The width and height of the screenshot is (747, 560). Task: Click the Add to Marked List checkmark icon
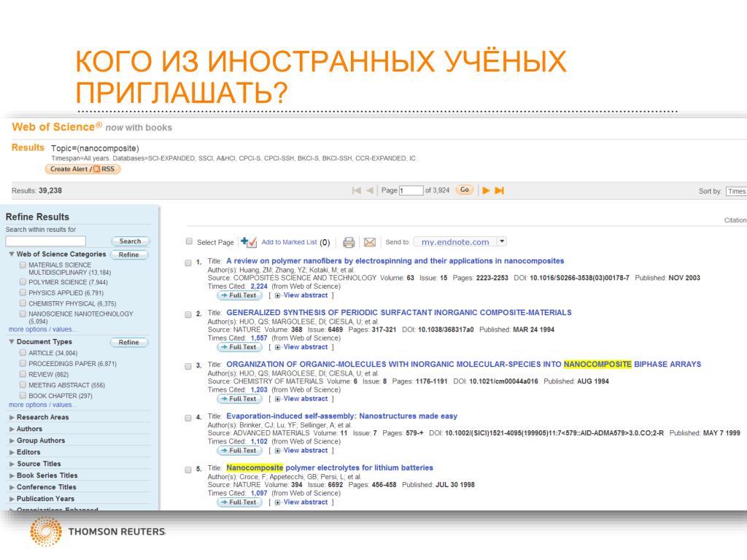click(x=249, y=242)
